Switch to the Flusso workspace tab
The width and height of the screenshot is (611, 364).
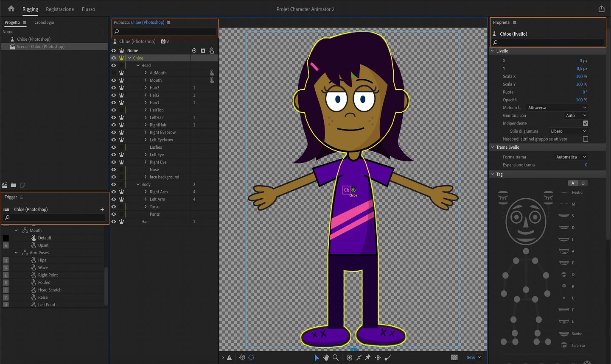pos(88,9)
